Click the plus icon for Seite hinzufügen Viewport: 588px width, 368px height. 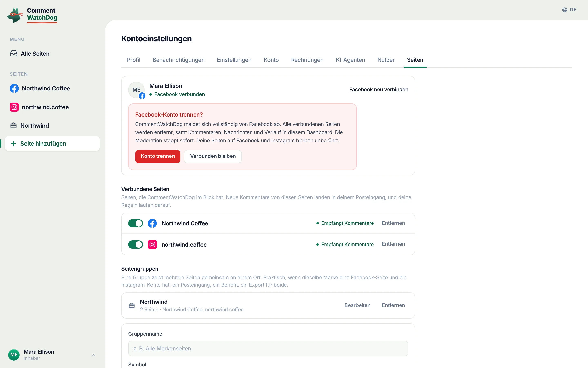click(x=14, y=144)
